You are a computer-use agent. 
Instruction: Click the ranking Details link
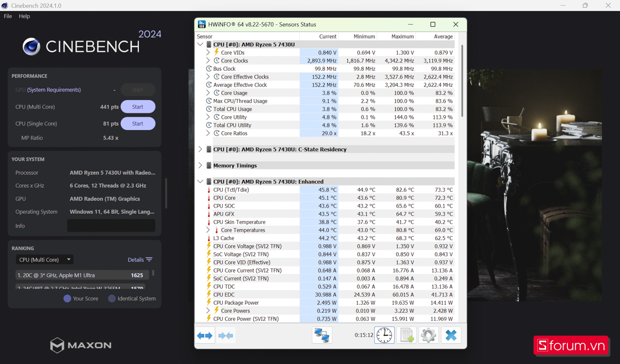point(135,260)
